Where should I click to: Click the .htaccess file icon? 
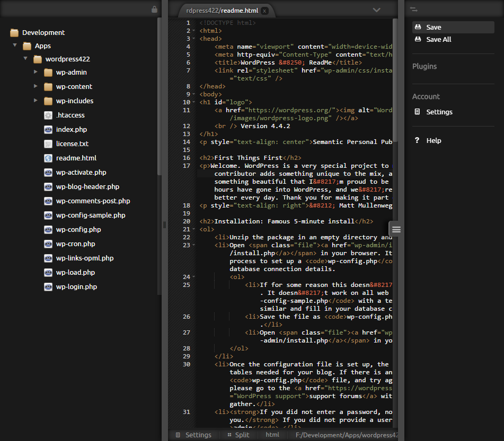coord(48,115)
